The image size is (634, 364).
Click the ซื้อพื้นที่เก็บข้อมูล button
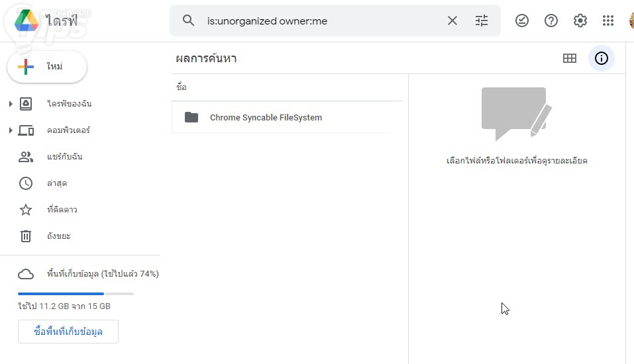click(x=68, y=332)
